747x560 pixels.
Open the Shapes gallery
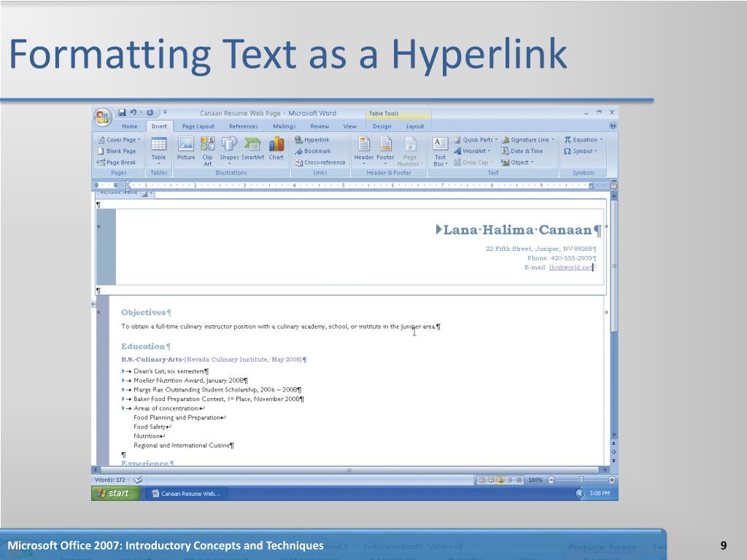tap(229, 150)
